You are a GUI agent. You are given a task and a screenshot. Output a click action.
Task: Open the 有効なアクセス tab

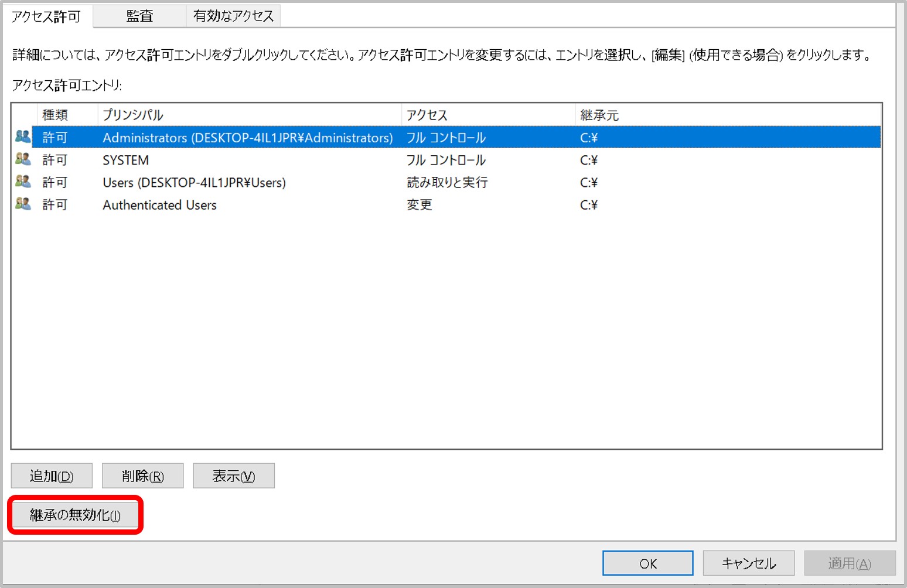tap(233, 16)
